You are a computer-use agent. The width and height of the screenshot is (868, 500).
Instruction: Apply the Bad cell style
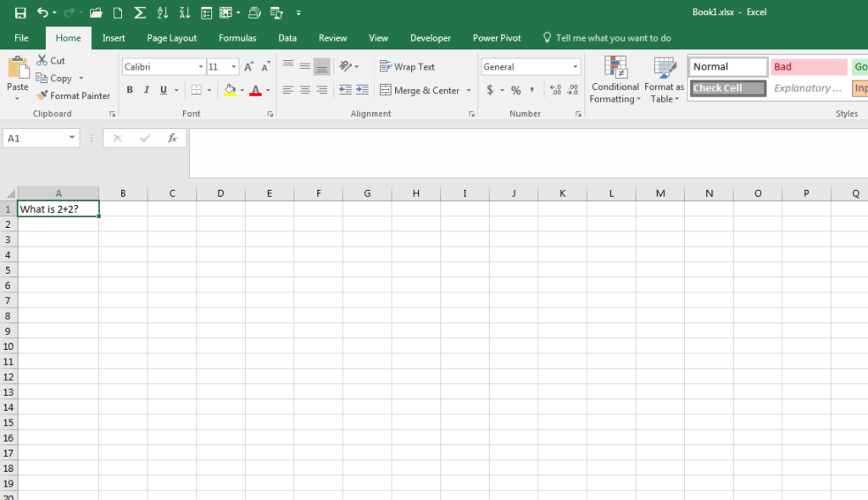(809, 66)
